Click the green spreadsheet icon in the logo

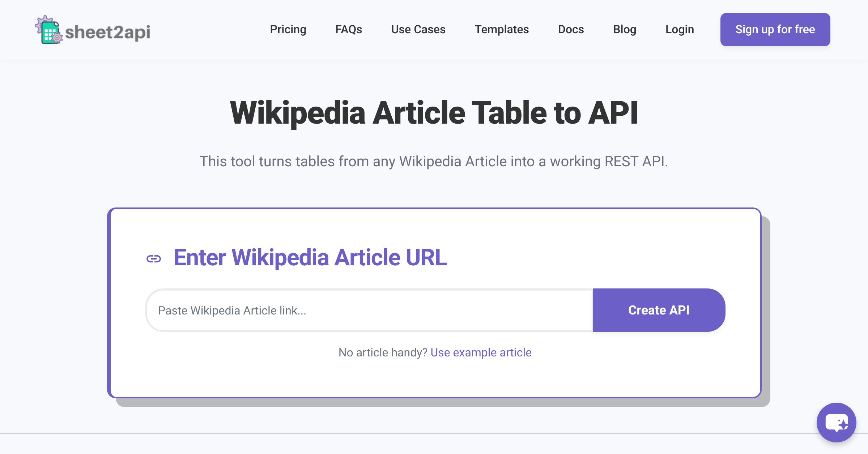point(50,33)
